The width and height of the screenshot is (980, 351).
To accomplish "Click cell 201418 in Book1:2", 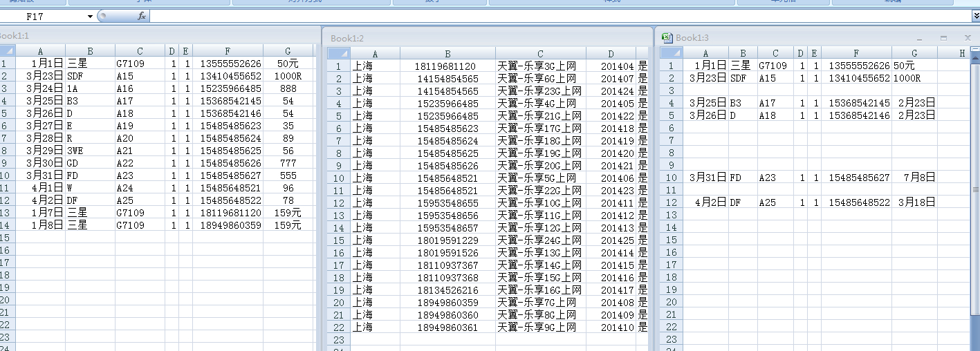I will point(611,129).
